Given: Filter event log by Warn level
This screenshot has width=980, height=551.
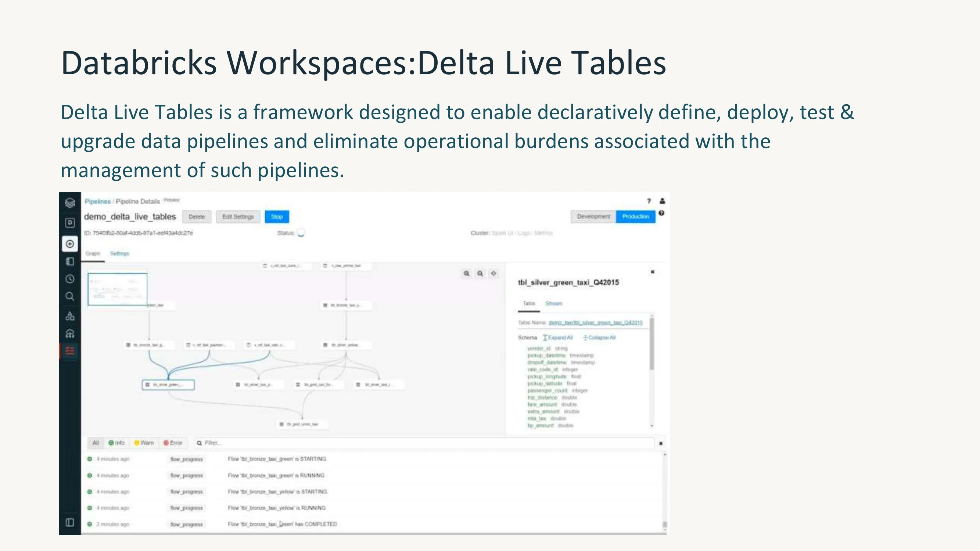Looking at the screenshot, I should tap(144, 443).
